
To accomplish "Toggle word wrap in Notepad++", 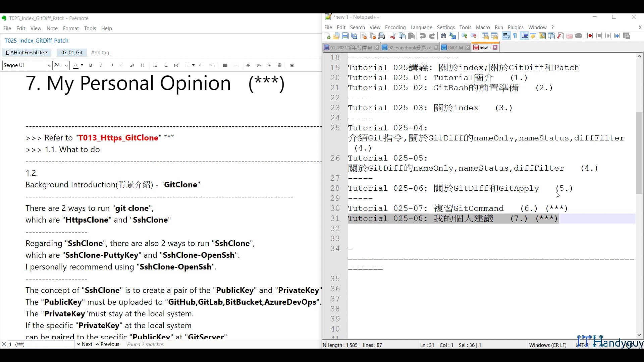I will [x=506, y=36].
